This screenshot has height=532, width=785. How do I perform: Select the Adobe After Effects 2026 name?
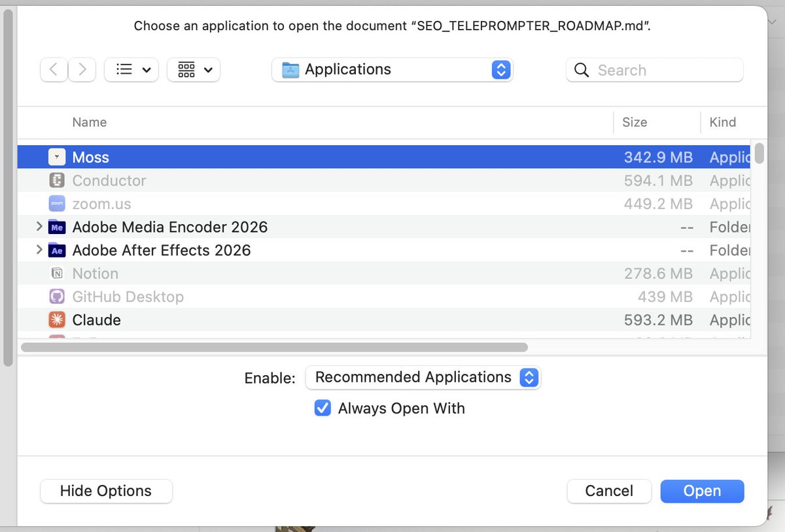pyautogui.click(x=162, y=250)
